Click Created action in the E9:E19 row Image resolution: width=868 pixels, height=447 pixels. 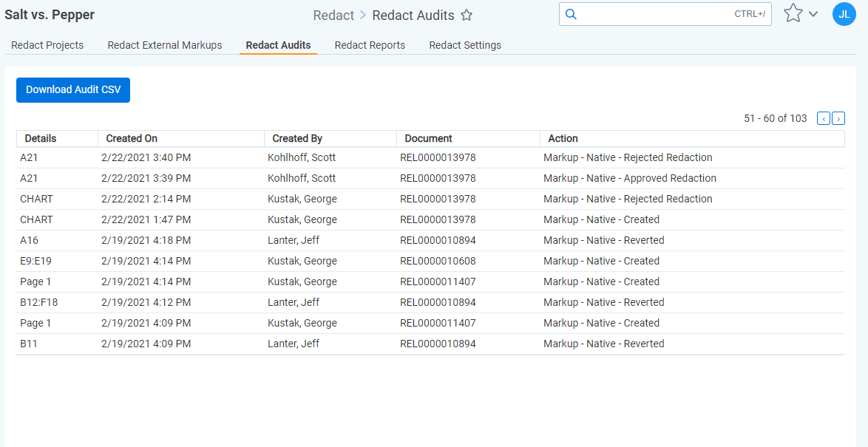click(602, 261)
